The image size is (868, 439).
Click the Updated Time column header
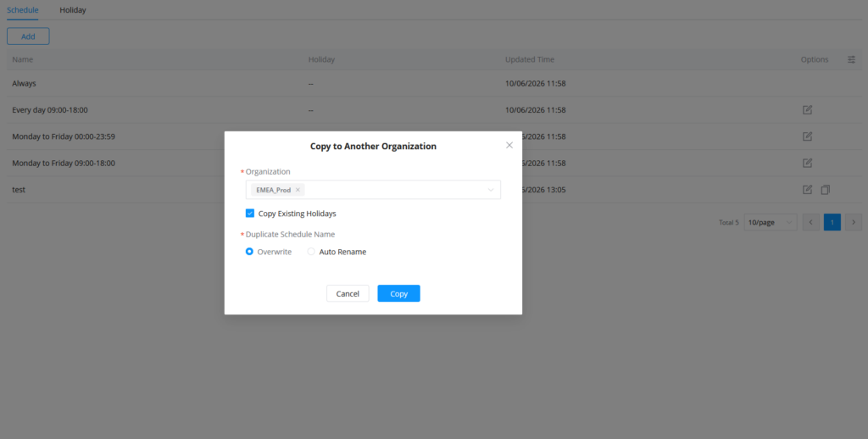(530, 59)
